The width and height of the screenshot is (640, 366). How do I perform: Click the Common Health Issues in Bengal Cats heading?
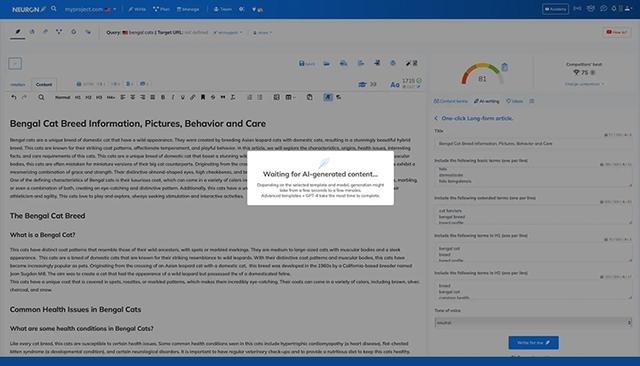point(76,309)
